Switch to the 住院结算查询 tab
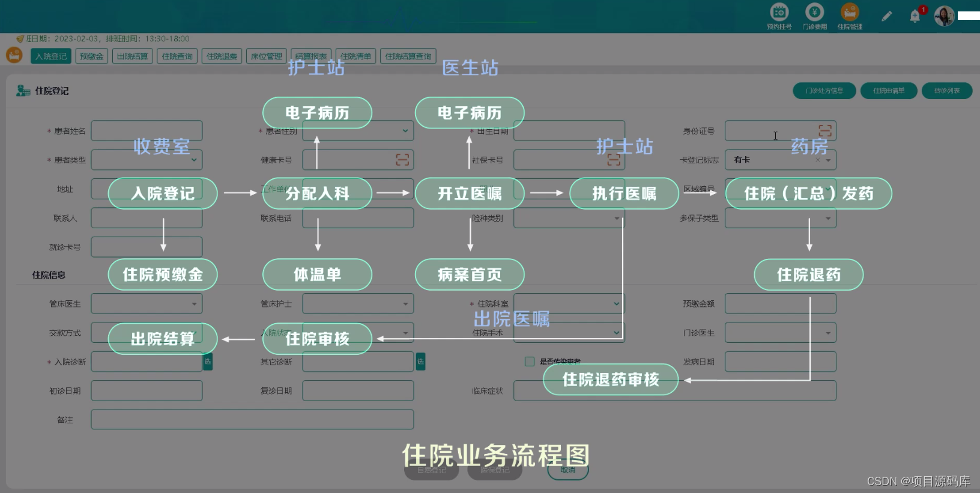The height and width of the screenshot is (493, 980). (408, 56)
